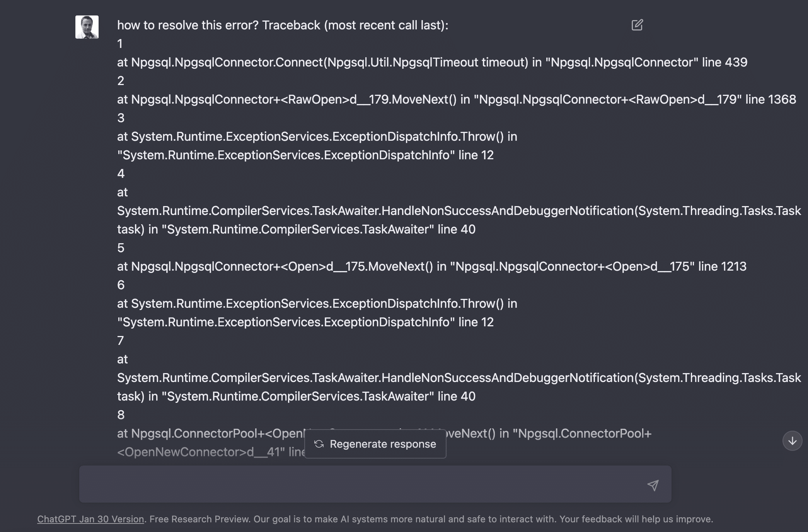Click the "how to resolve this error?" prompt text
808x532 pixels.
click(188, 25)
